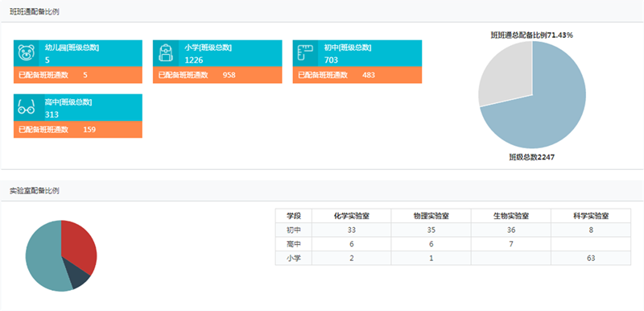Image resolution: width=644 pixels, height=311 pixels.
Task: Click the 小学 row label in table
Action: tap(294, 259)
